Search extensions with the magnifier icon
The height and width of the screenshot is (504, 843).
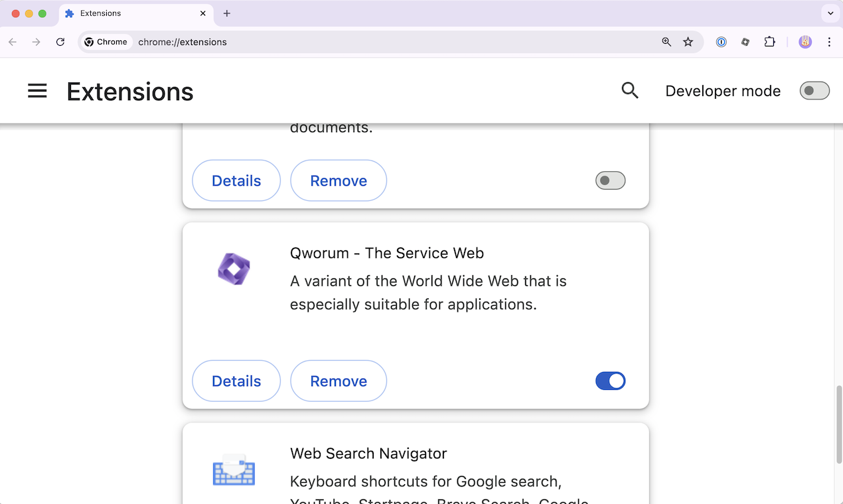coord(630,91)
